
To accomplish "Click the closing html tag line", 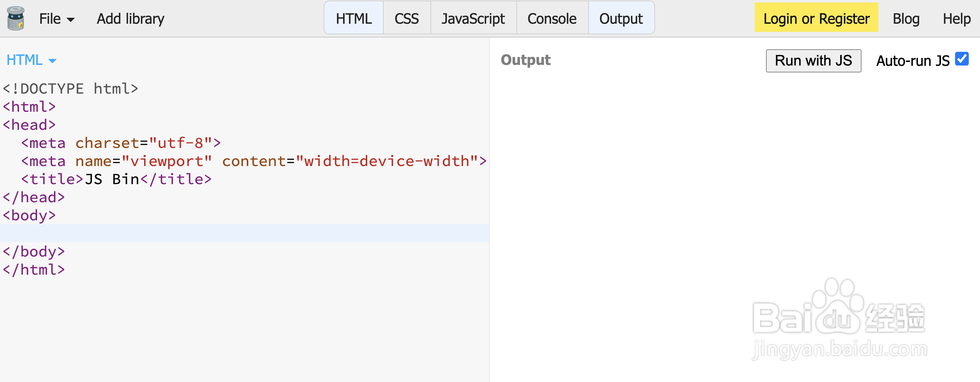I will [x=34, y=270].
